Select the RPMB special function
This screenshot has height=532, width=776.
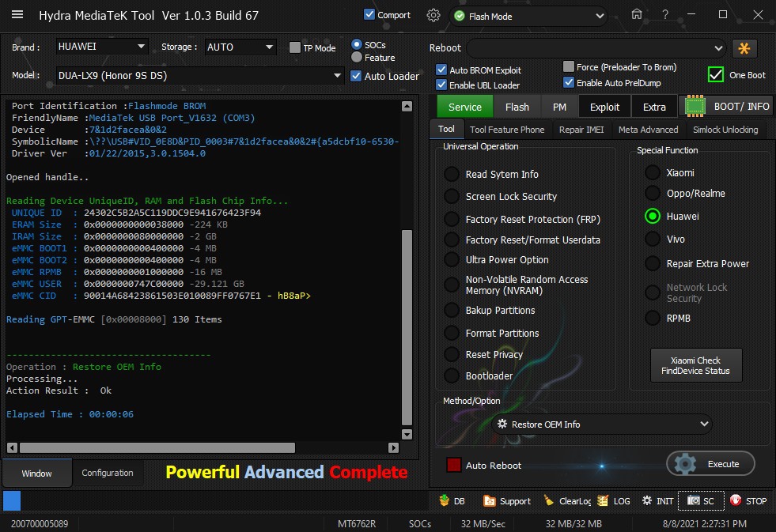point(653,318)
